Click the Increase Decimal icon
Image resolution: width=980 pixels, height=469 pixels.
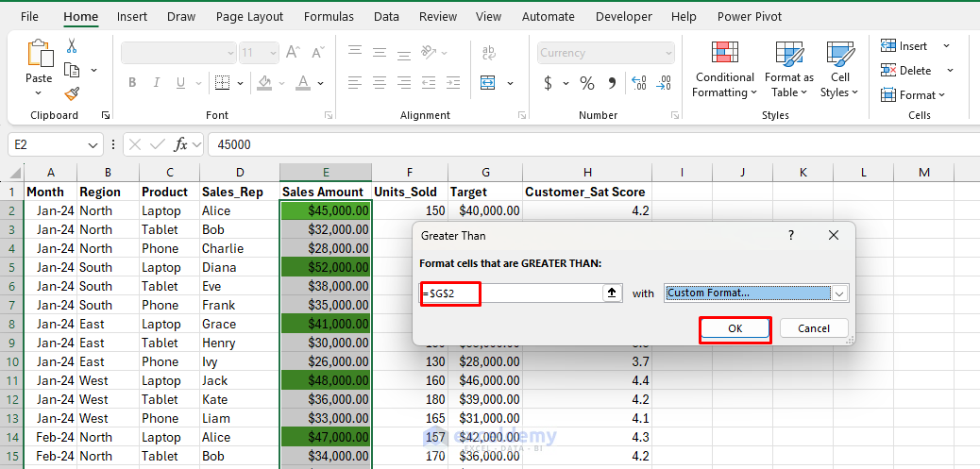pyautogui.click(x=639, y=82)
